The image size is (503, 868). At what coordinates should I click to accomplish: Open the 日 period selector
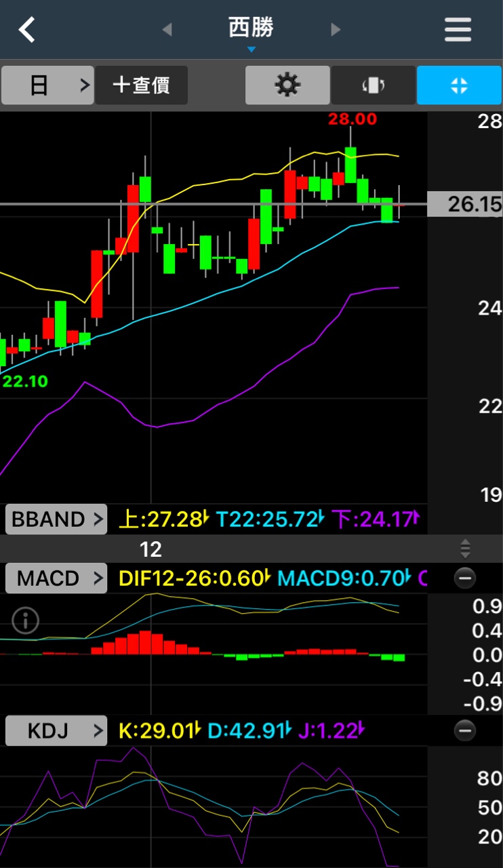pyautogui.click(x=47, y=85)
